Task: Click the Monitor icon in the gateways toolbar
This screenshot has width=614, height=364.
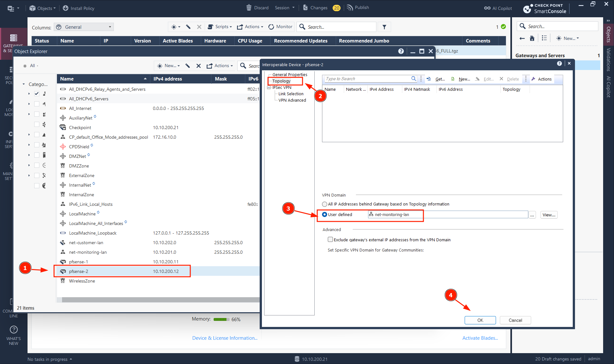Action: [271, 27]
